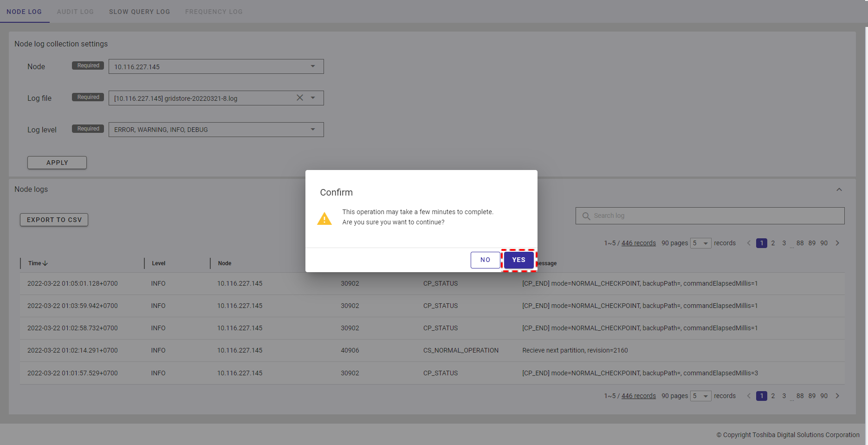This screenshot has width=868, height=445.
Task: Open the Node dropdown showing 10.116.227.145
Action: coord(312,66)
